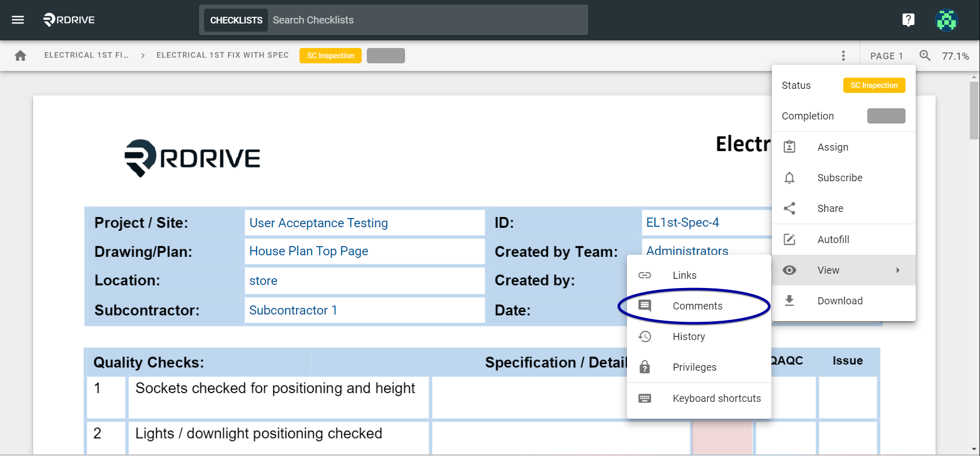Image resolution: width=980 pixels, height=456 pixels.
Task: Click the store location value
Action: click(263, 281)
